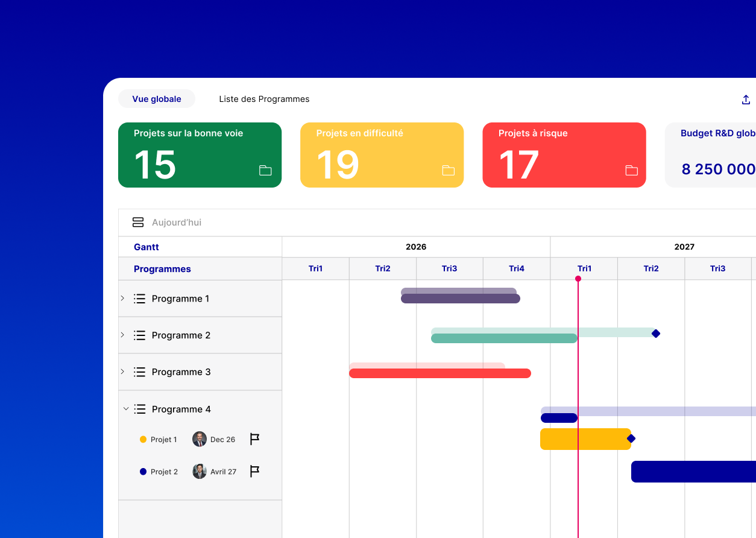This screenshot has width=756, height=538.
Task: Open the Budget R&D global card
Action: point(711,155)
